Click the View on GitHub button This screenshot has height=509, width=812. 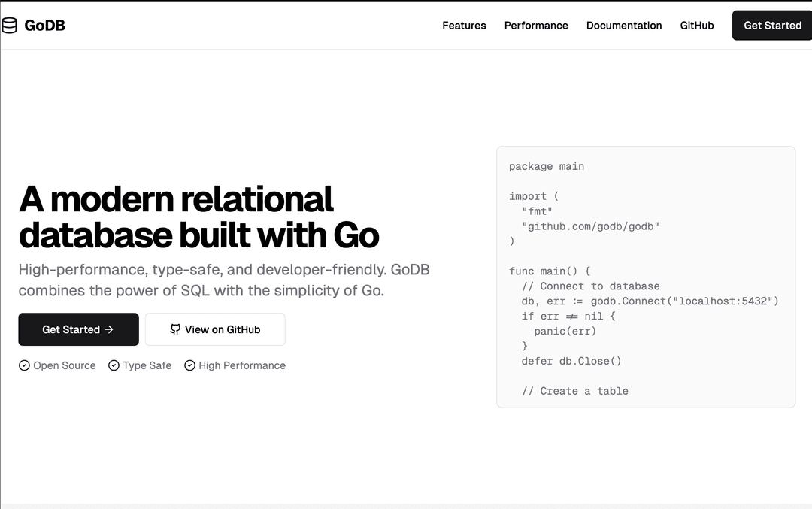click(215, 329)
